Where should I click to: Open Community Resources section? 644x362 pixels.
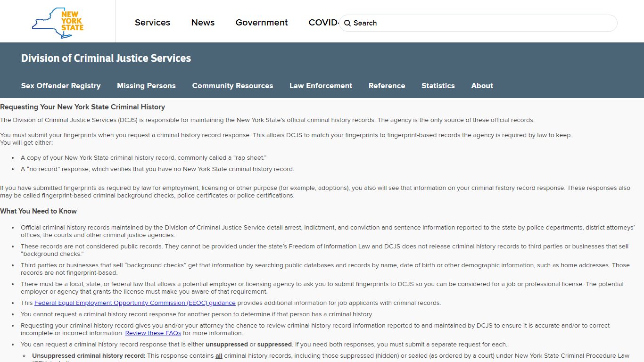tap(232, 86)
